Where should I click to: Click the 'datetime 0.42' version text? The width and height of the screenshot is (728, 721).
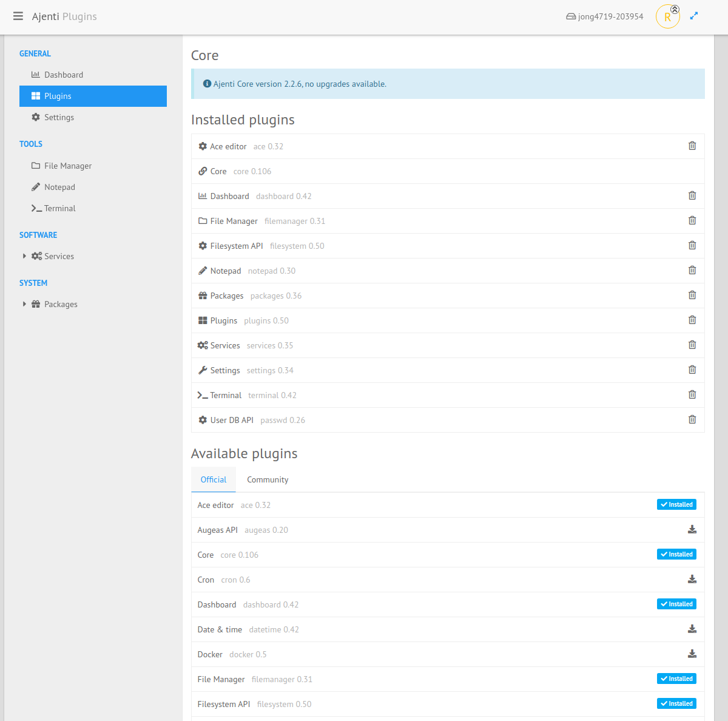coord(274,629)
